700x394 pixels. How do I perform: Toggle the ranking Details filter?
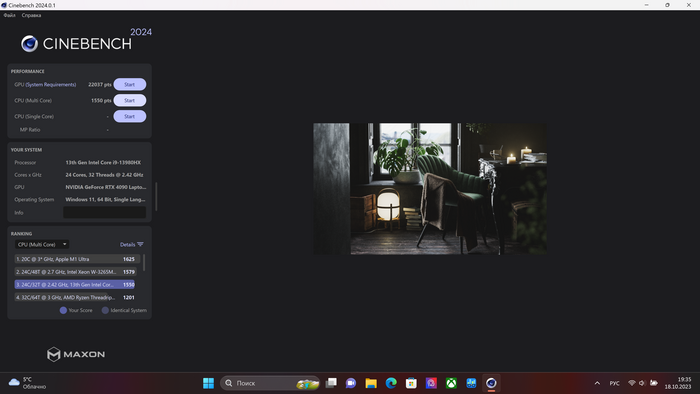132,245
